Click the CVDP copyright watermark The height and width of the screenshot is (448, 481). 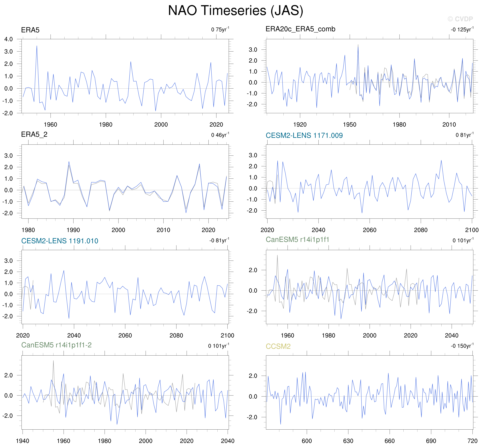tap(460, 19)
